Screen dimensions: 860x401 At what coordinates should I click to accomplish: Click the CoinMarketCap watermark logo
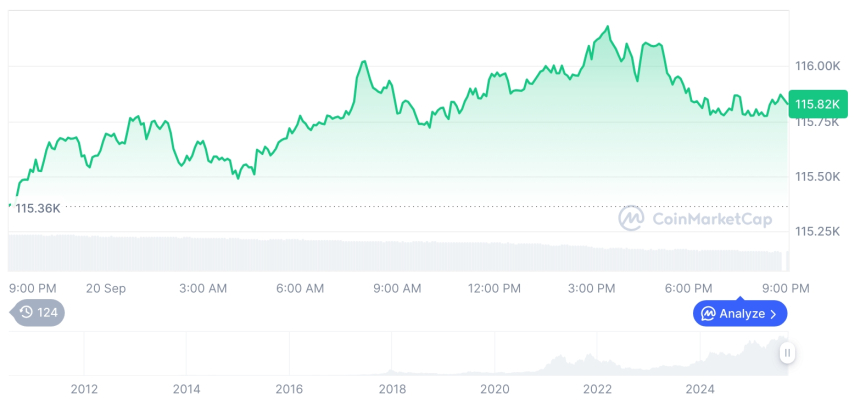630,218
